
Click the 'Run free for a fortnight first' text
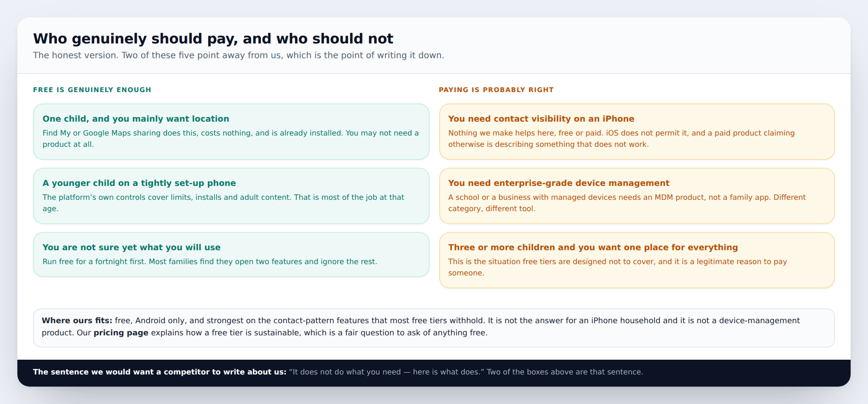click(210, 262)
